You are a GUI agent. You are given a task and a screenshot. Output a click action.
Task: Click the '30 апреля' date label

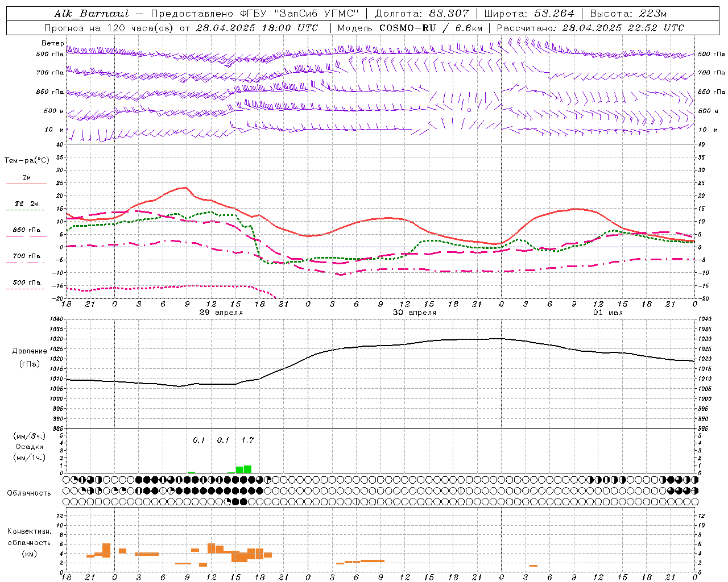(415, 313)
